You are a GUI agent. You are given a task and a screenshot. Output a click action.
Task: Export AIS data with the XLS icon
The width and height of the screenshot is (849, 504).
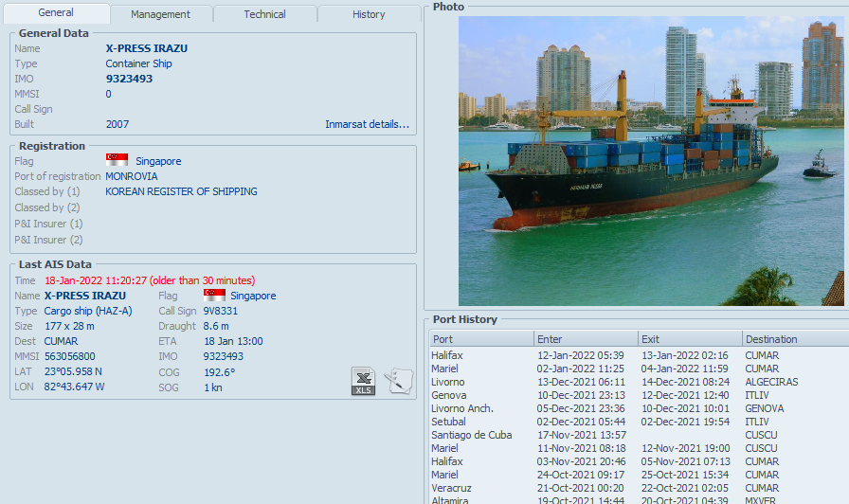(363, 381)
